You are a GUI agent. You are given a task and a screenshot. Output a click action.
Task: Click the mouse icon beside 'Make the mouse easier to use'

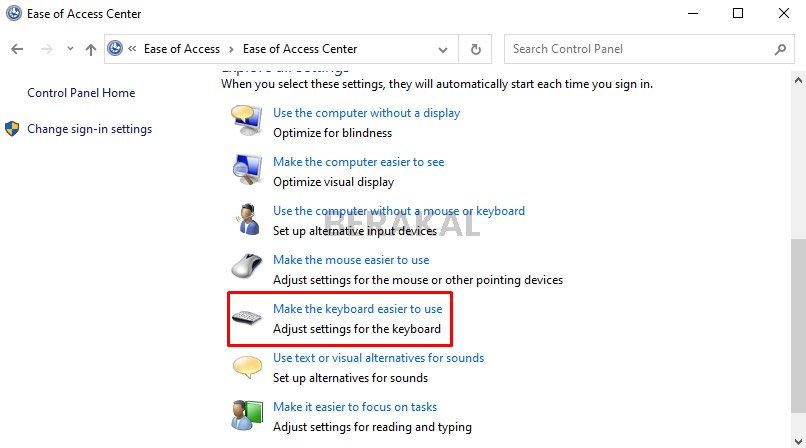(247, 266)
